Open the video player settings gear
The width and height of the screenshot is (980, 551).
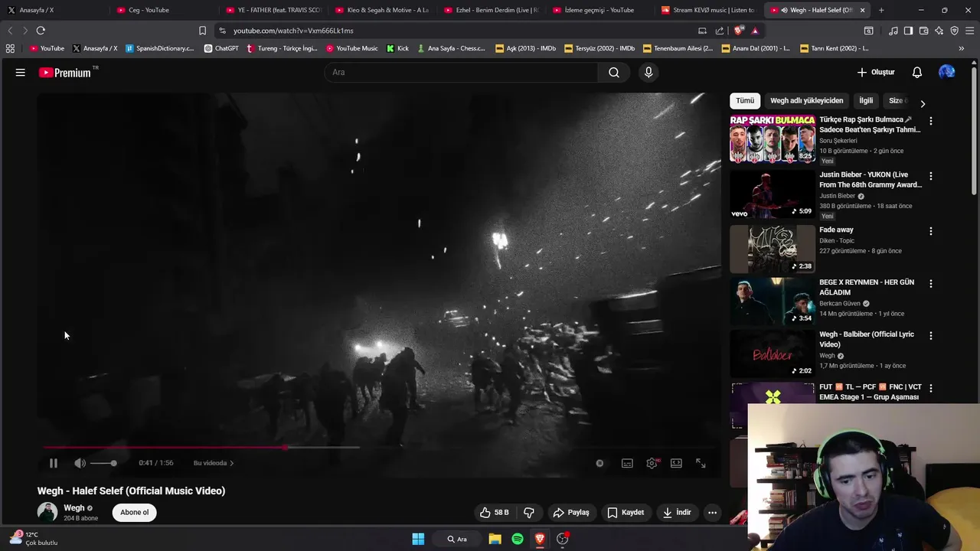point(652,463)
